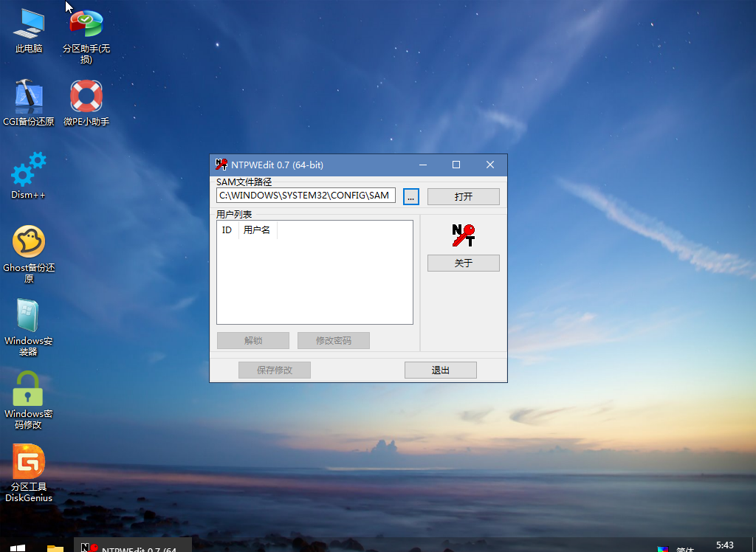Click inside the SAM file path field
The height and width of the screenshot is (552, 756).
tap(306, 196)
